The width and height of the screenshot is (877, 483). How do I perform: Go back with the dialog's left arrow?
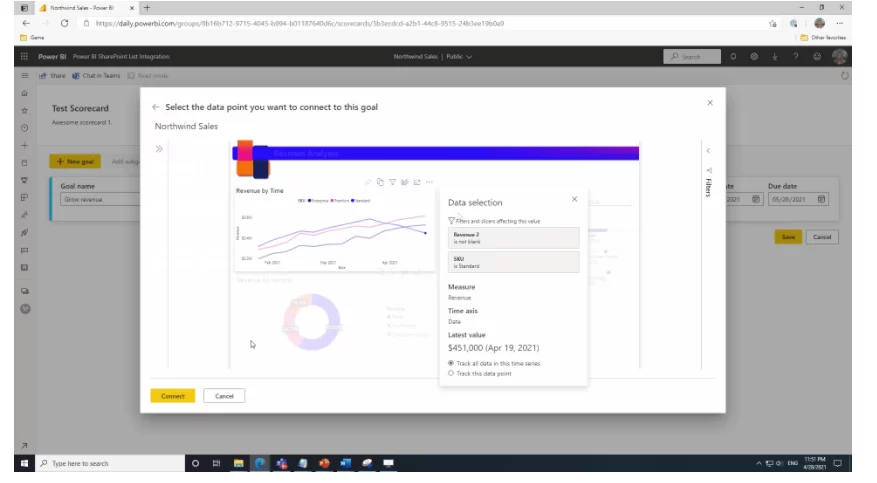pyautogui.click(x=155, y=107)
